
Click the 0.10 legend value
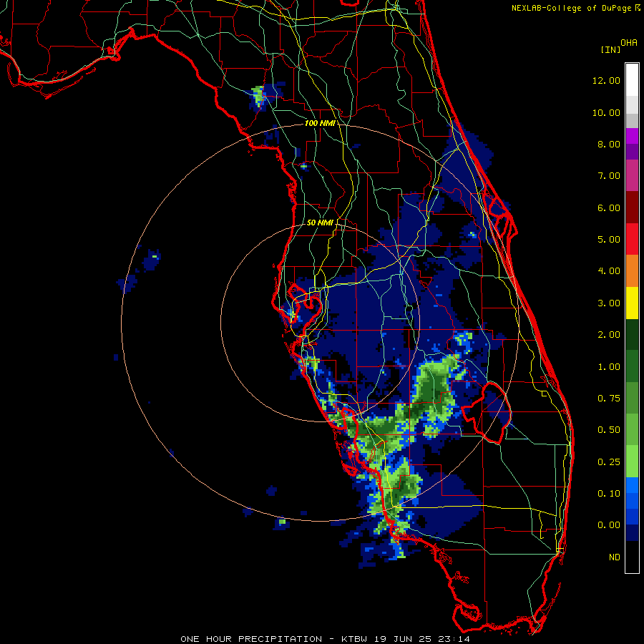click(609, 494)
